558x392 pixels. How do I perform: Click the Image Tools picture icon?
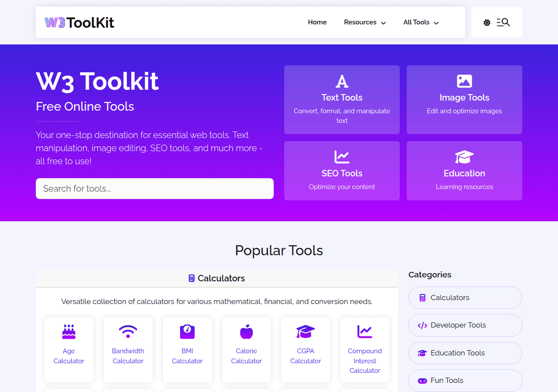click(464, 81)
